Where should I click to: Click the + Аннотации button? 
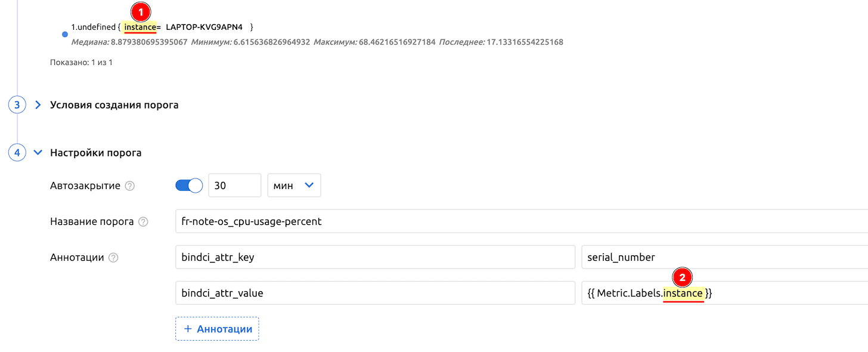click(x=217, y=329)
